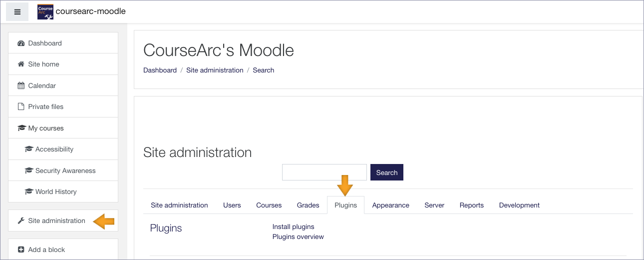Switch to the Users tab
Viewport: 644px width, 260px height.
coord(232,205)
